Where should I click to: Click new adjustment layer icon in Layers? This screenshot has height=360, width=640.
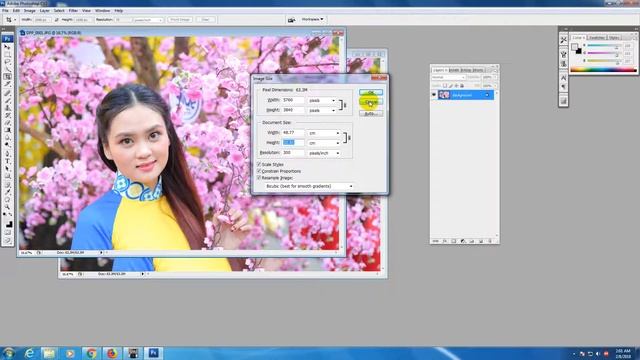pyautogui.click(x=463, y=241)
